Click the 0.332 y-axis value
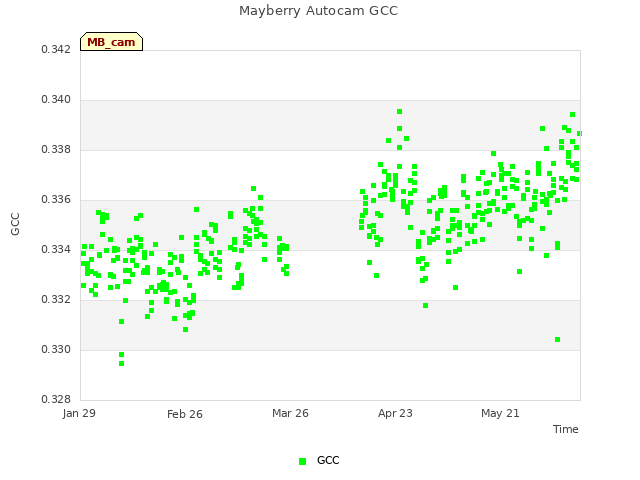640x480 pixels. tap(56, 299)
